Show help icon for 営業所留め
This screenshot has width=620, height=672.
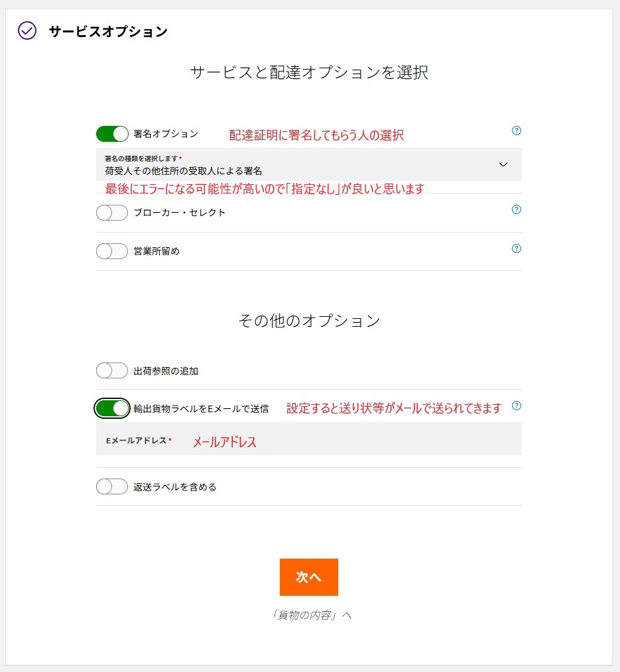[517, 249]
